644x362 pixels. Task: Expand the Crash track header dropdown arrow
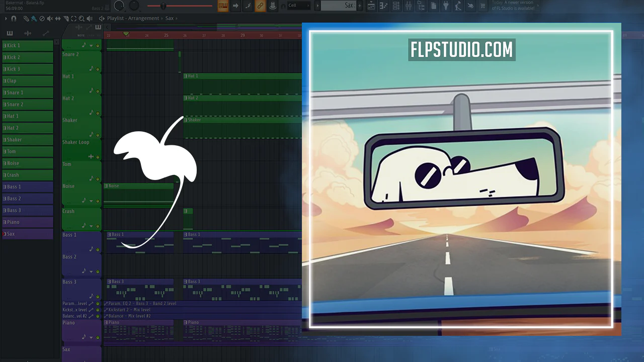[91, 226]
